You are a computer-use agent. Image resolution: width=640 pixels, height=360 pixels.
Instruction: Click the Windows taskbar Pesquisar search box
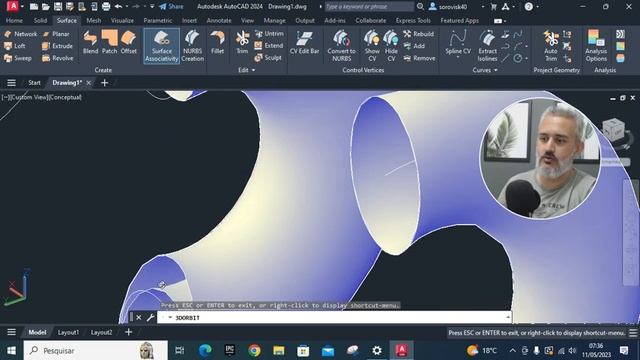tap(96, 350)
